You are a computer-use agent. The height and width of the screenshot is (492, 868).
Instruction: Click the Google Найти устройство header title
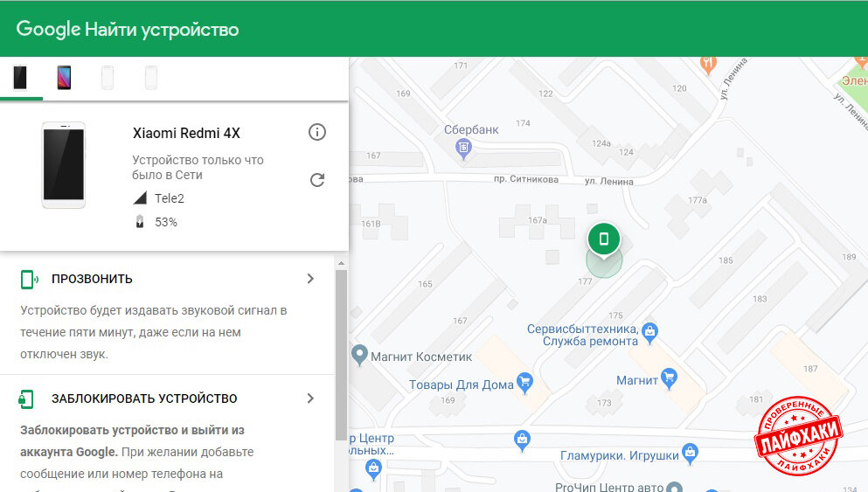tap(128, 29)
